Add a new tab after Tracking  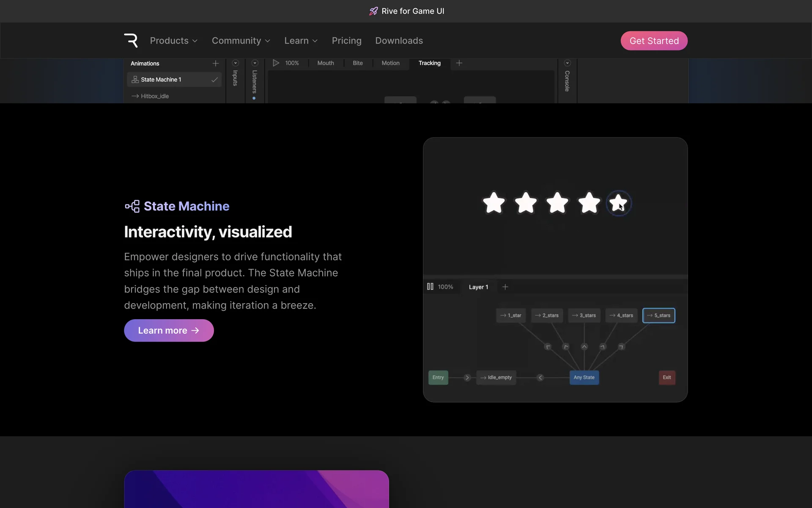pos(459,63)
